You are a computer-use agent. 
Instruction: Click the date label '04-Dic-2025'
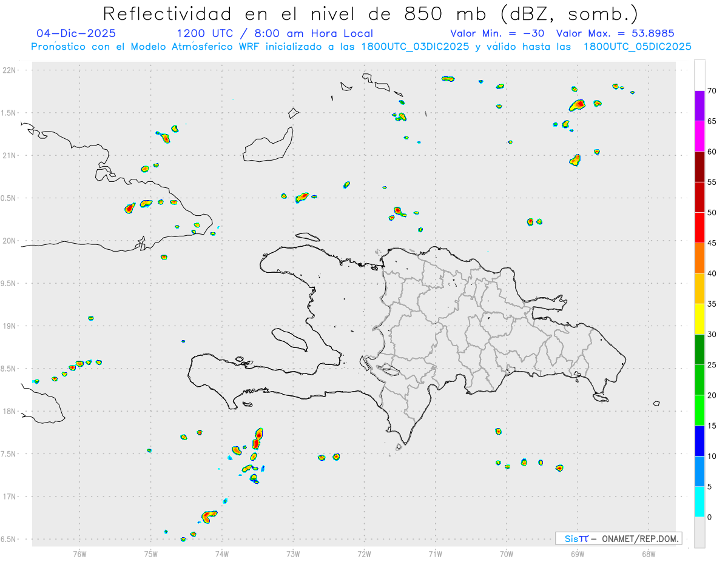(x=76, y=33)
